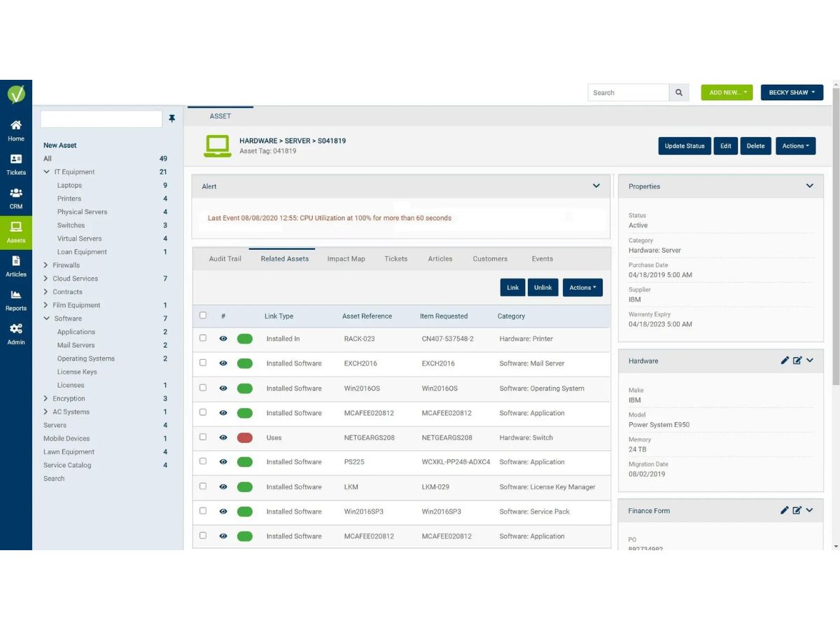This screenshot has height=630, width=840.
Task: Click the Delete button
Action: click(x=755, y=146)
